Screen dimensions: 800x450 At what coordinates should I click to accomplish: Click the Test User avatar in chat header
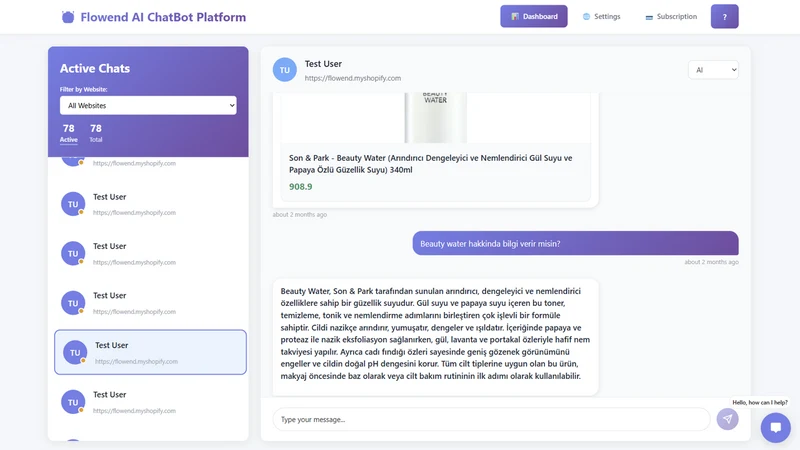(x=285, y=70)
